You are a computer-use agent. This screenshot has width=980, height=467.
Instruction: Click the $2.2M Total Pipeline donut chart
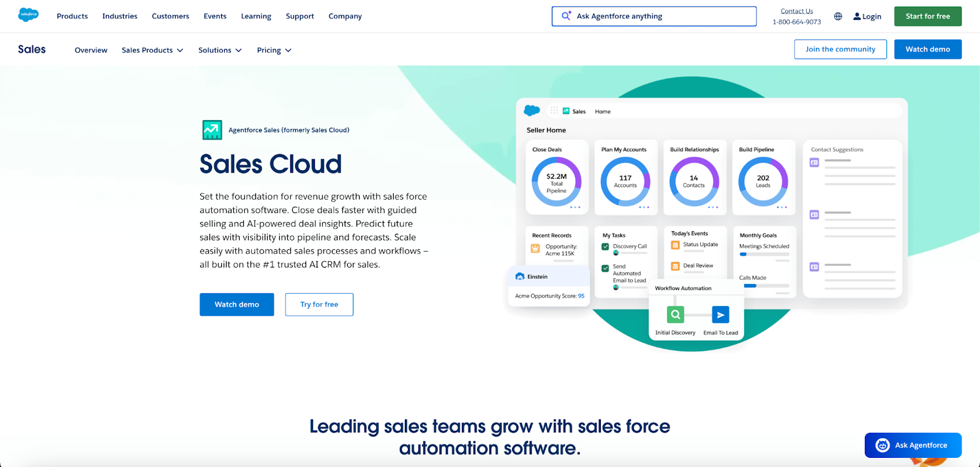(556, 182)
